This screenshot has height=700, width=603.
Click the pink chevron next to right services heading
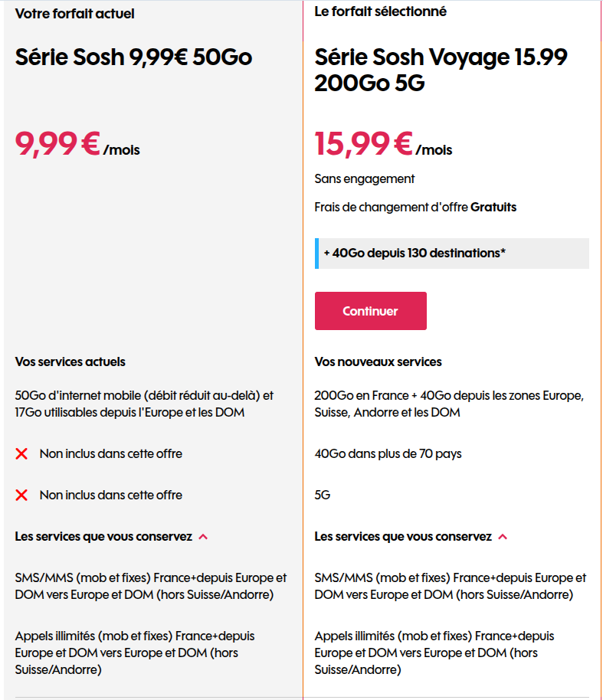click(x=503, y=536)
